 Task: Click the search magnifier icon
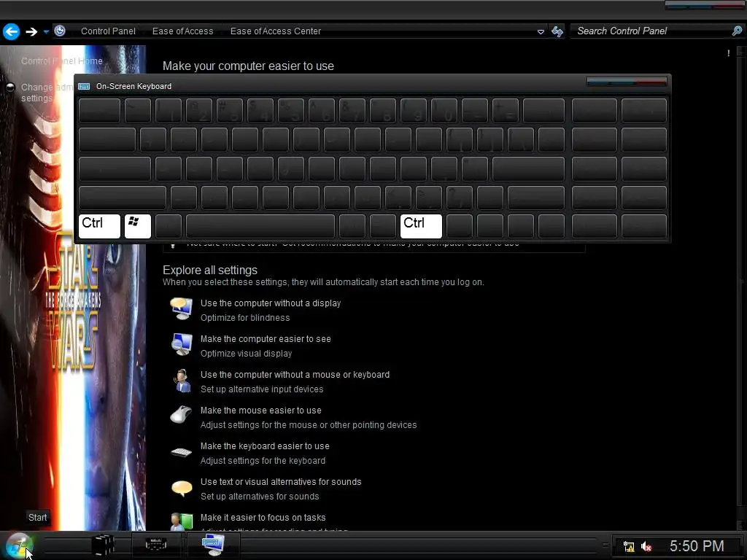coord(737,31)
